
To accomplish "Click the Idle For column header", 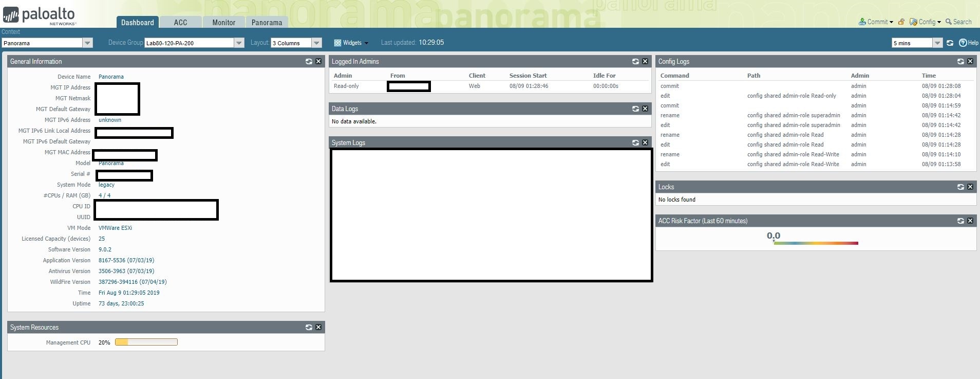I will [604, 76].
